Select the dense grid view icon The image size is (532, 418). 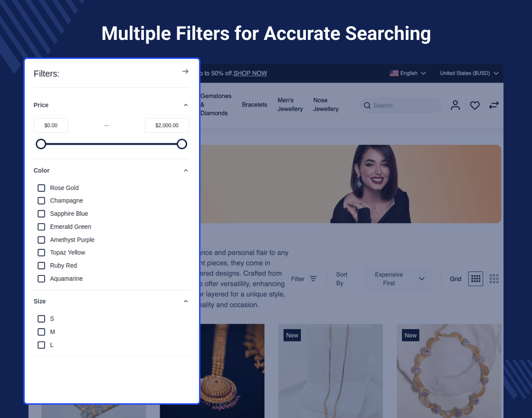point(475,278)
